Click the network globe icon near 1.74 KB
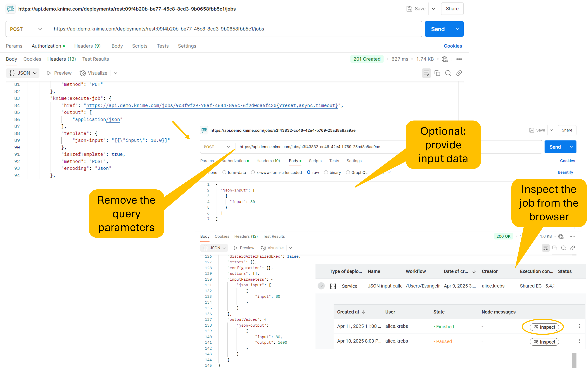The height and width of the screenshot is (369, 588). point(445,59)
